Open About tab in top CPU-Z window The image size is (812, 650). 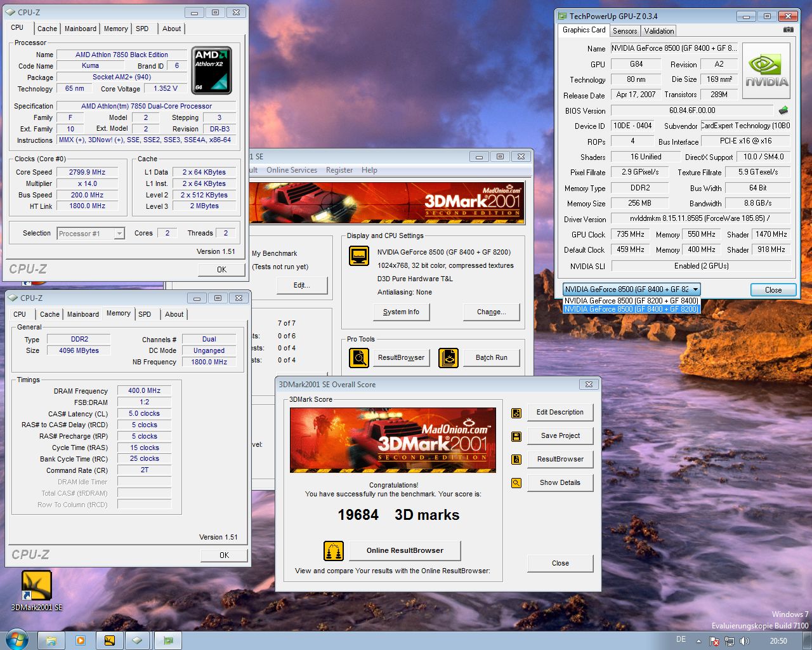171,29
